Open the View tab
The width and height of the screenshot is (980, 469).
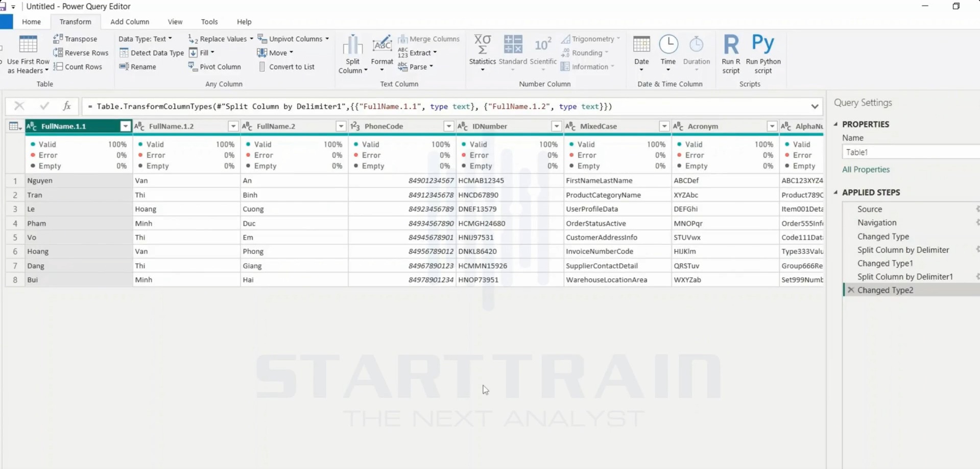click(175, 21)
